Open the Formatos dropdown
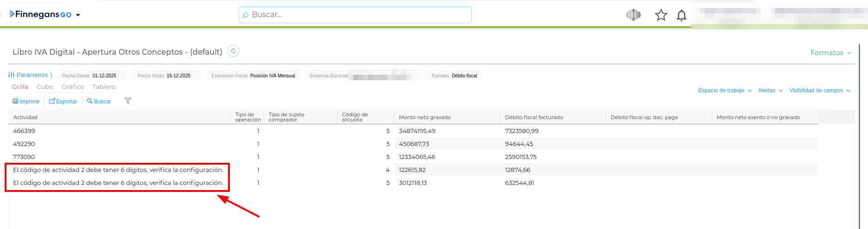The width and height of the screenshot is (868, 229). tap(830, 53)
